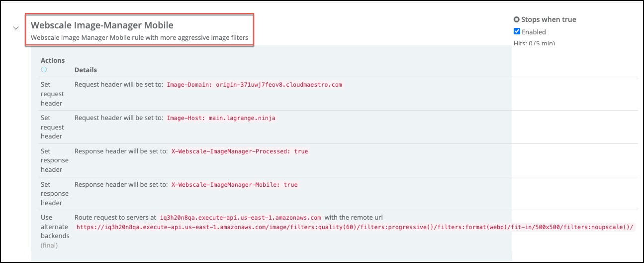This screenshot has height=263, width=644.
Task: Select the Webscale Image-Manager Mobile rule title
Action: pos(102,25)
